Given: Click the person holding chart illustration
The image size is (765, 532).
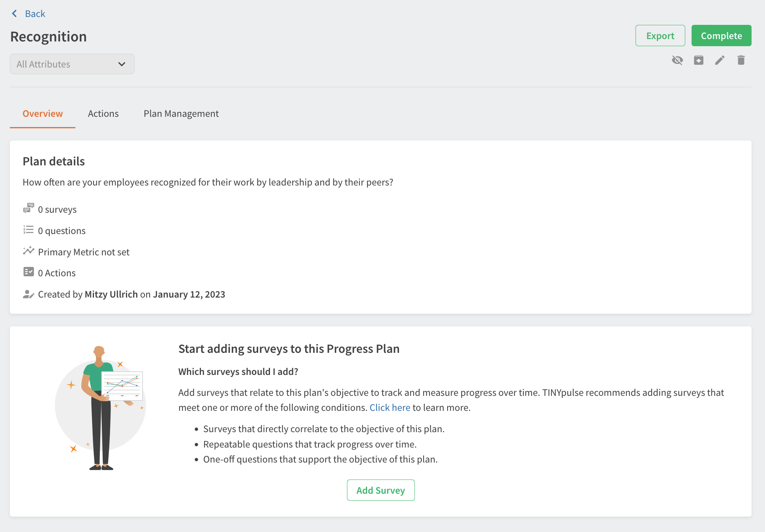Looking at the screenshot, I should pos(101,406).
